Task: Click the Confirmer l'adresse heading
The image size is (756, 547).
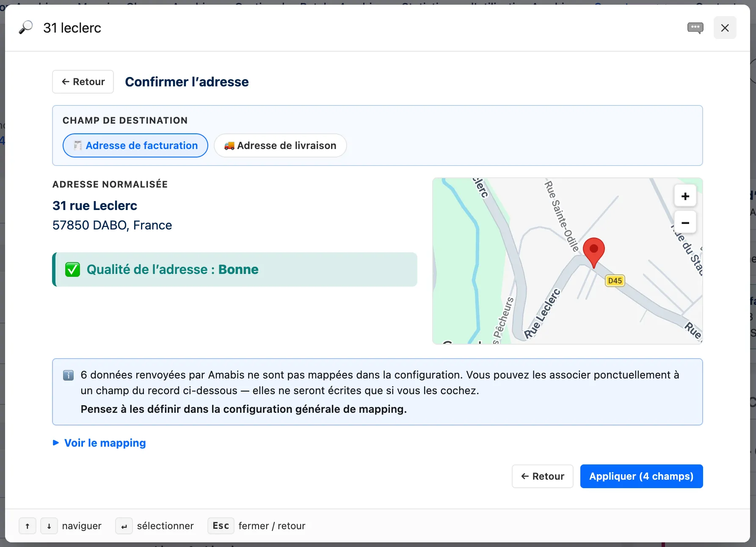Action: [187, 82]
